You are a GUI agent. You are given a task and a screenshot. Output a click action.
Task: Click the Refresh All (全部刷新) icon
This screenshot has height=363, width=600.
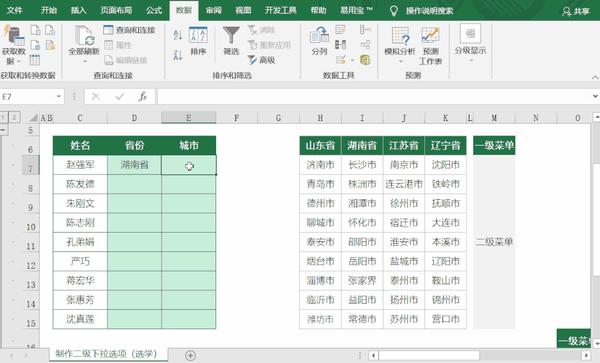click(85, 36)
